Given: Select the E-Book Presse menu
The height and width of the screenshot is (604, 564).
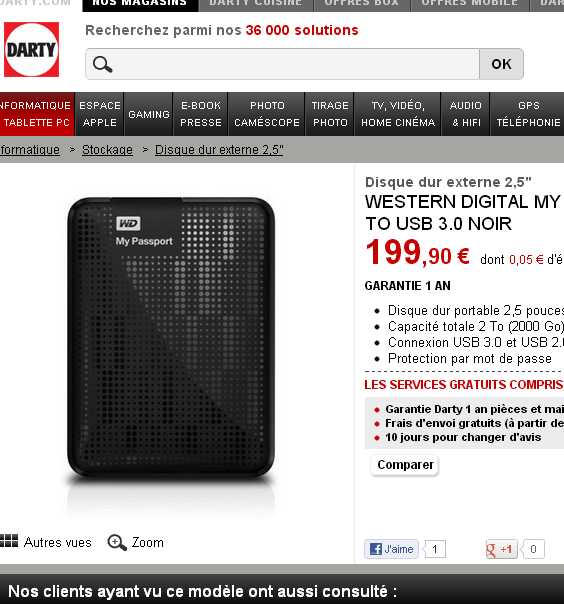Looking at the screenshot, I should pos(201,114).
